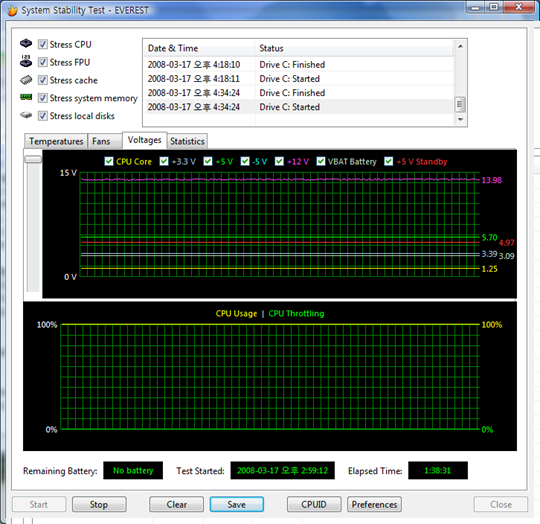Click the EVEREST flame icon in the title bar
Viewport: 540px width, 524px height.
[x=12, y=10]
